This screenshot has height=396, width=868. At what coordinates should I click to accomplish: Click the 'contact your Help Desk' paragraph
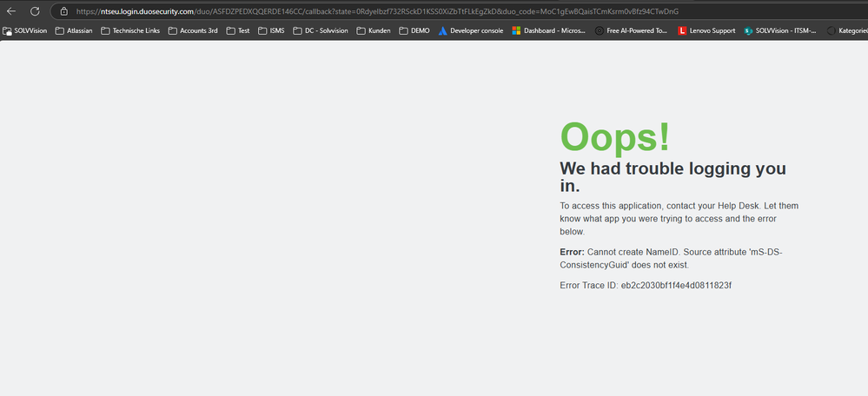[x=679, y=219]
